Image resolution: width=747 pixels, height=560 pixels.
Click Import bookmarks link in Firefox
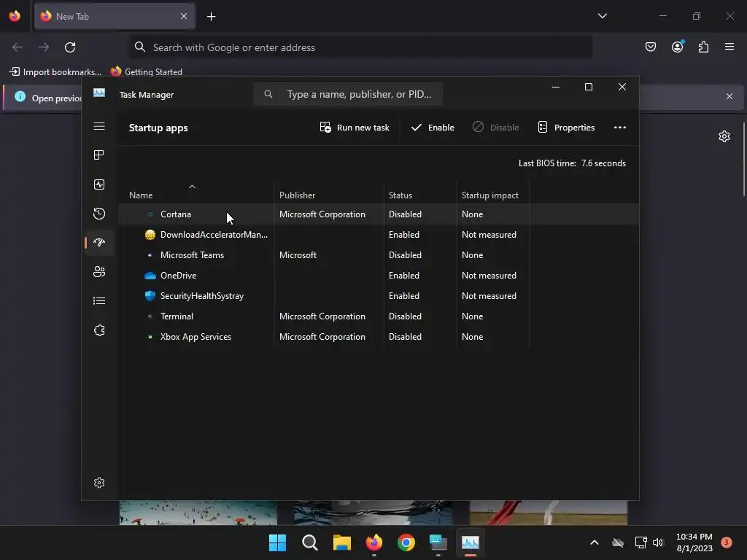point(55,72)
